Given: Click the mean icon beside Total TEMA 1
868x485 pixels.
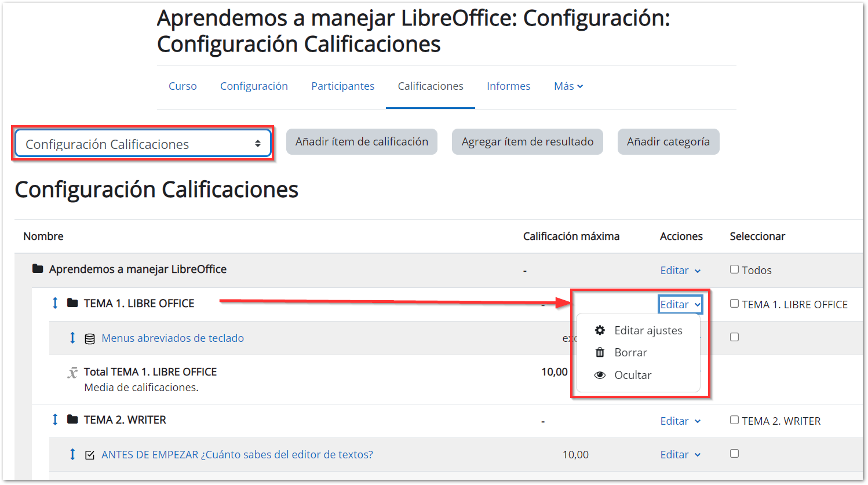Looking at the screenshot, I should 72,373.
